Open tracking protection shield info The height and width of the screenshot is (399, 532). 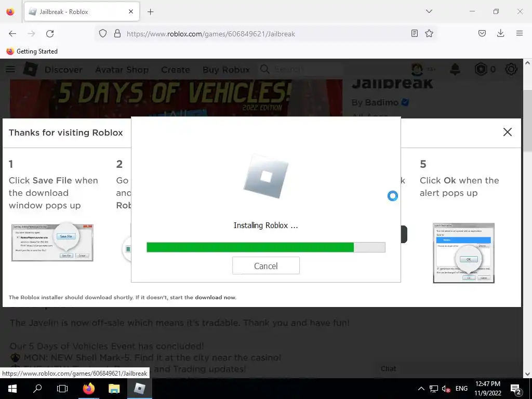102,34
